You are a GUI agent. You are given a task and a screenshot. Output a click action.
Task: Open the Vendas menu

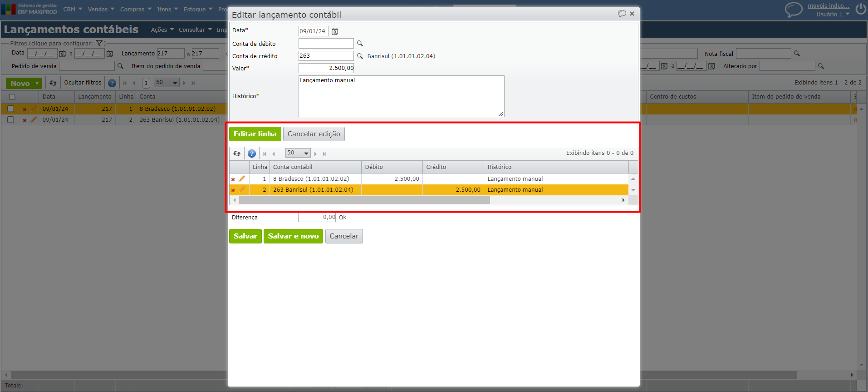pyautogui.click(x=101, y=9)
